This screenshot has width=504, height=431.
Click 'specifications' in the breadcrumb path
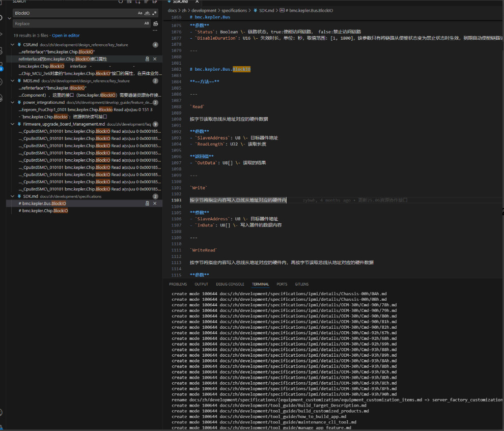[234, 10]
